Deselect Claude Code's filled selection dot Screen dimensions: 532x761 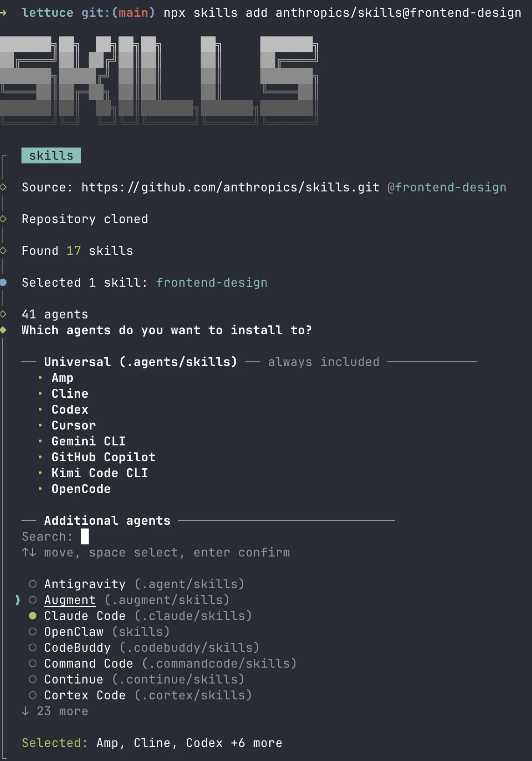33,616
